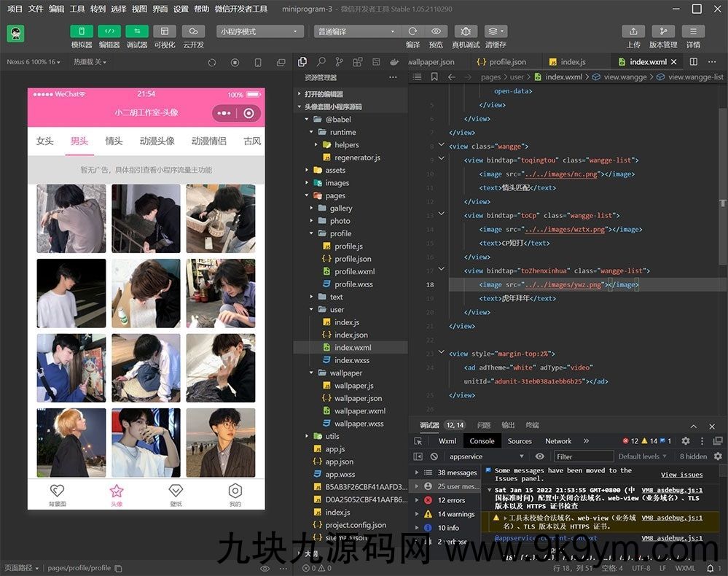Image resolution: width=728 pixels, height=576 pixels.
Task: Expand the utils folder in file tree
Action: click(x=332, y=436)
